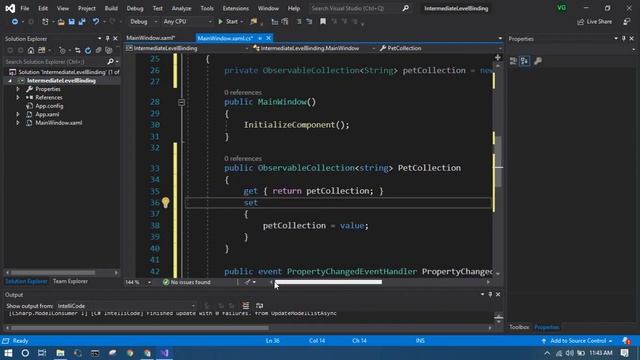Click the Save file toolbar icon
Viewport: 640px width, 360px height.
(71, 22)
